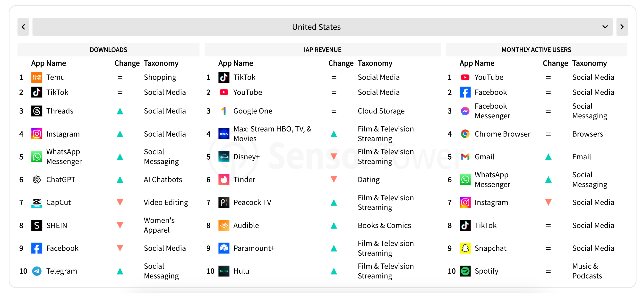Click the down arrow change indicator for Tinder
Image resolution: width=644 pixels, height=293 pixels.
[334, 179]
